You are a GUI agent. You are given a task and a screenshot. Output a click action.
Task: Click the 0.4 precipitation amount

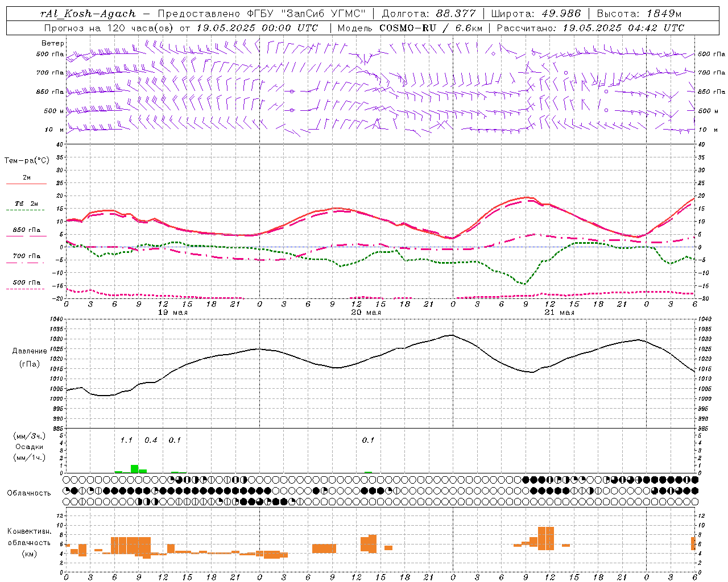click(151, 440)
